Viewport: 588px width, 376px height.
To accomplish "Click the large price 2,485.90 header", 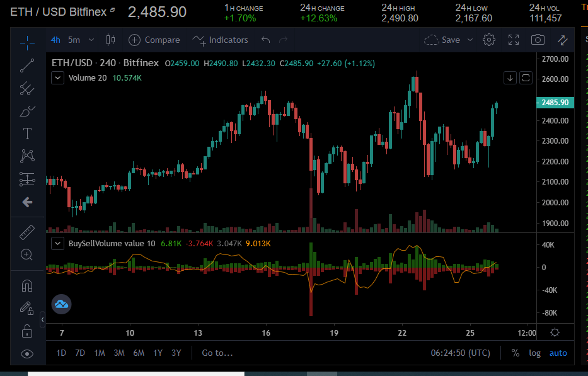I will click(157, 12).
